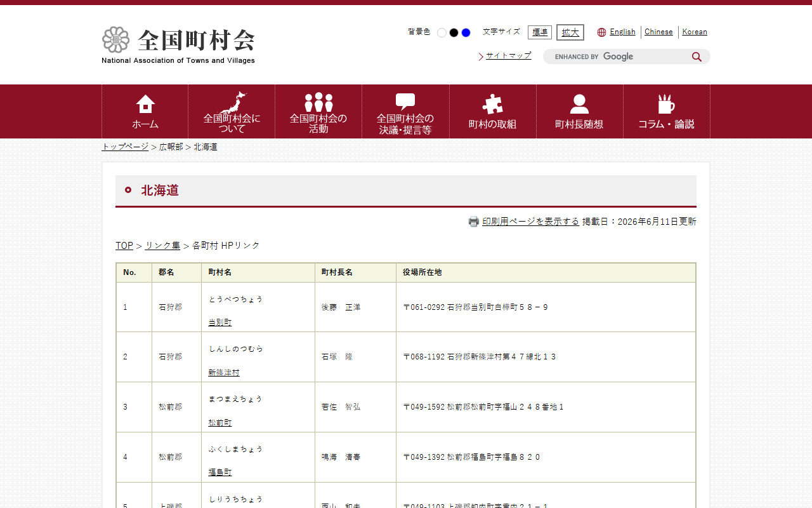Open the リンク集 link
This screenshot has height=508, width=812.
(162, 246)
